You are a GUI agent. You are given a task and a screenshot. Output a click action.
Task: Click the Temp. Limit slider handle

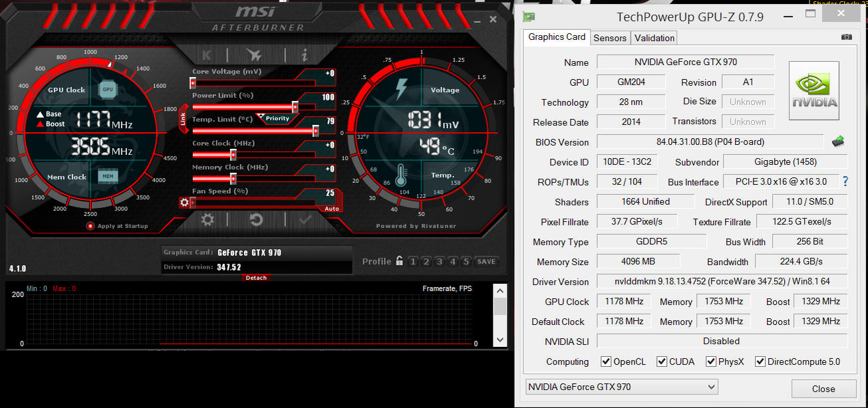click(315, 131)
